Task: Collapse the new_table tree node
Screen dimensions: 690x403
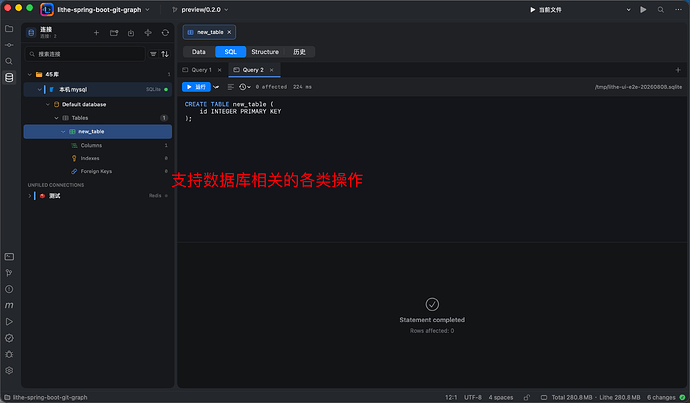Action: [x=63, y=132]
